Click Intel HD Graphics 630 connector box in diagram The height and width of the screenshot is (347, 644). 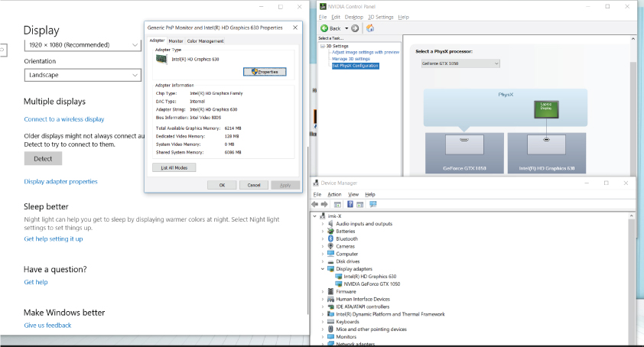point(546,144)
